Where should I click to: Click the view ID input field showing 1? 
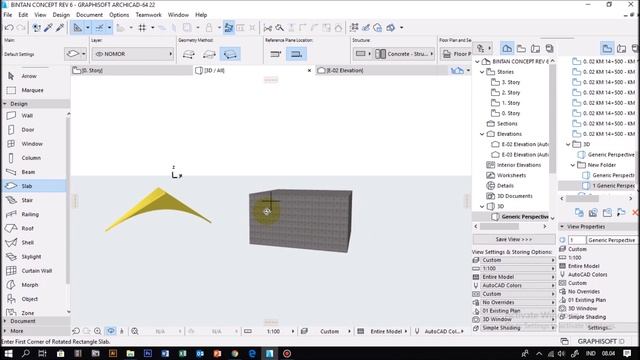pos(577,240)
